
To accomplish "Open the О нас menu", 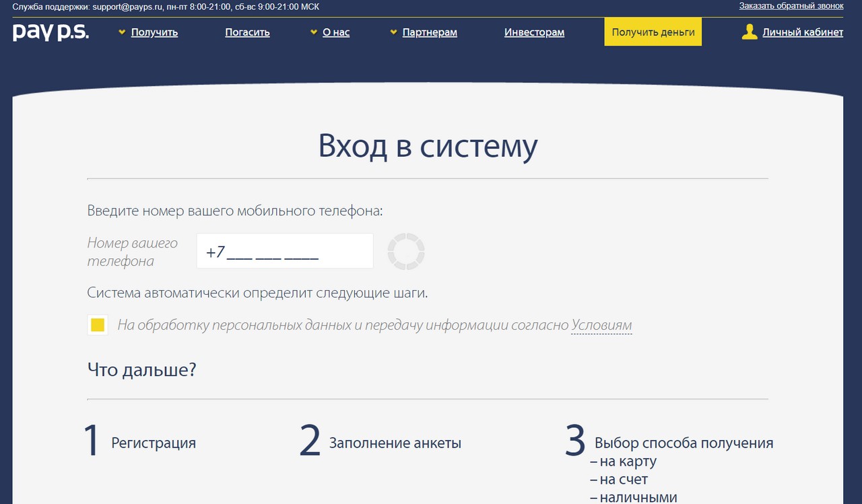I will tap(336, 32).
